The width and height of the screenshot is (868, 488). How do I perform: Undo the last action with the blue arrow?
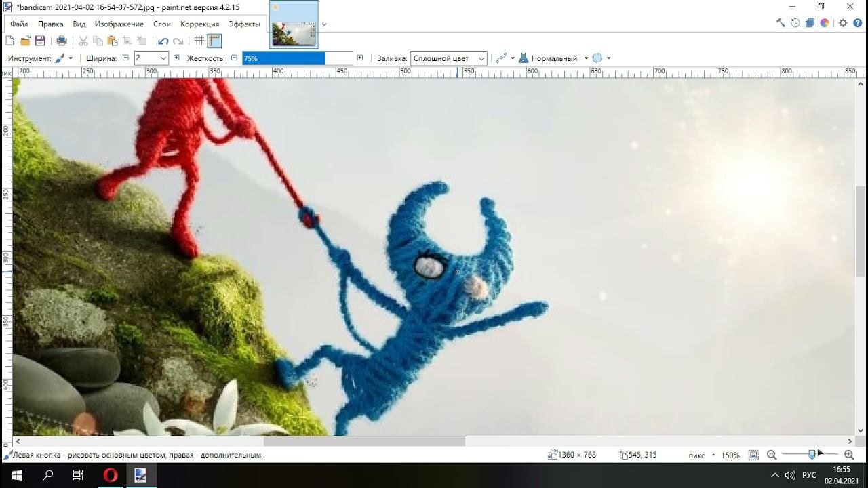163,41
